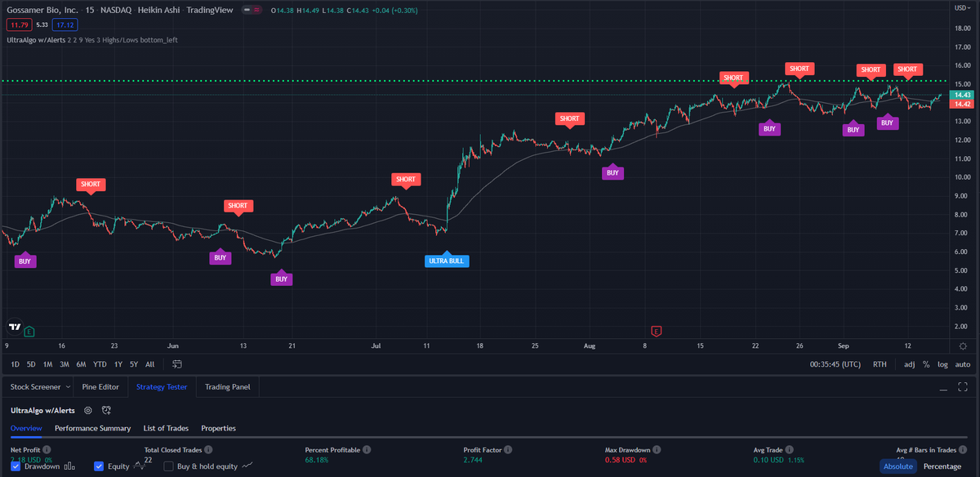Click green E earnings marker near logo
980x477 pixels.
tap(29, 332)
